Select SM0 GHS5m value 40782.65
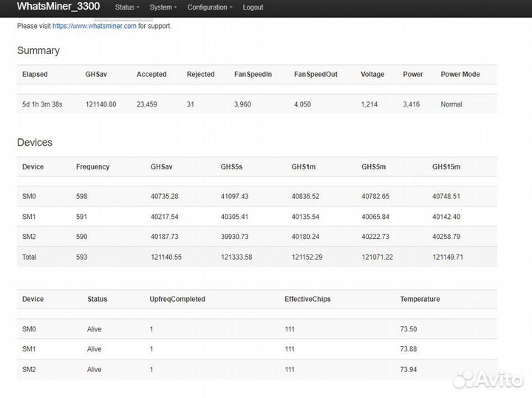 (x=375, y=196)
